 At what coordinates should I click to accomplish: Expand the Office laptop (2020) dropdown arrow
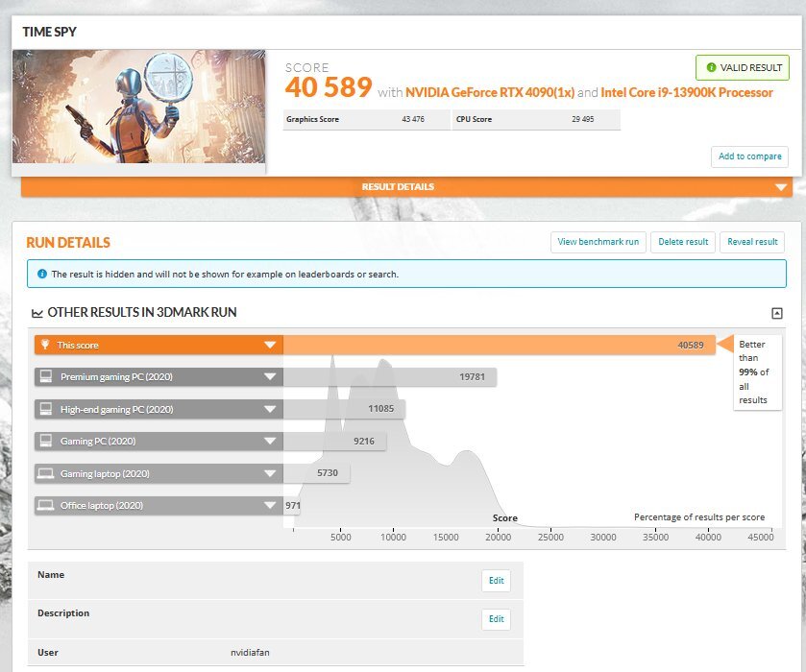click(x=270, y=505)
